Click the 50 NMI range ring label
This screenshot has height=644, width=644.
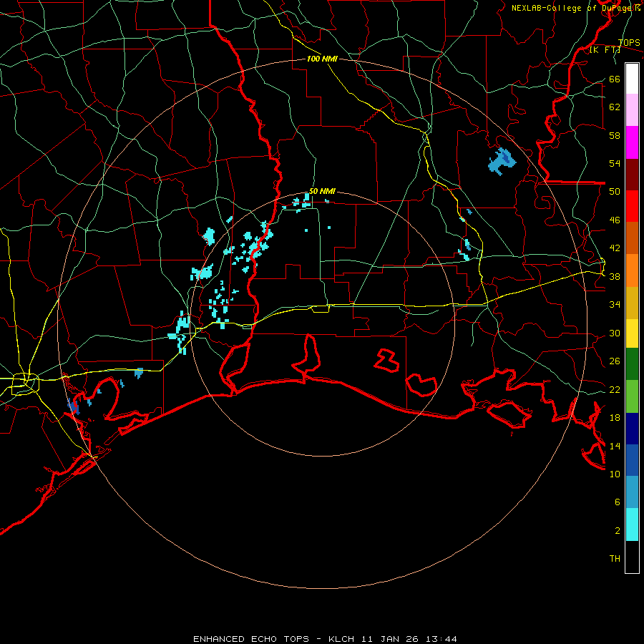pyautogui.click(x=322, y=191)
